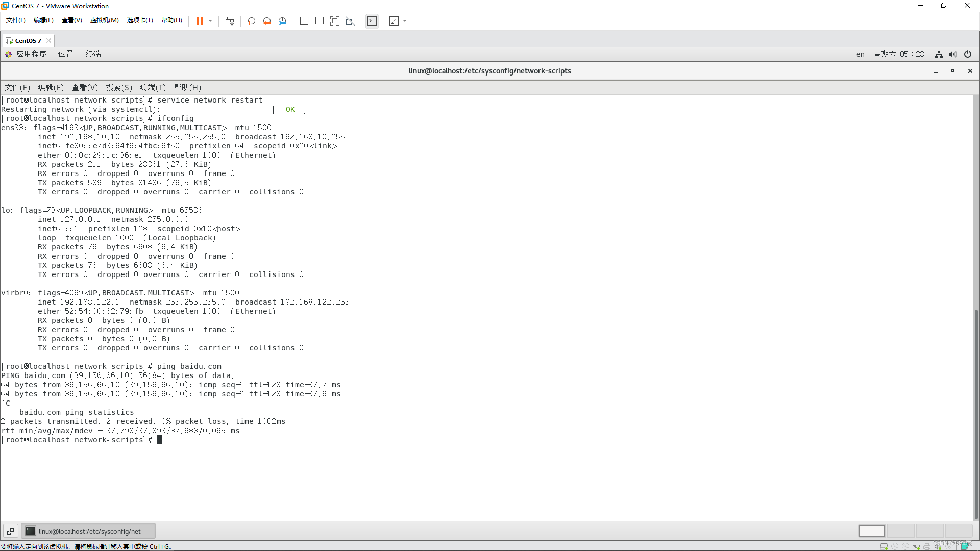The height and width of the screenshot is (551, 980).
Task: Open the GNOME 终端 app menu
Action: 93,54
